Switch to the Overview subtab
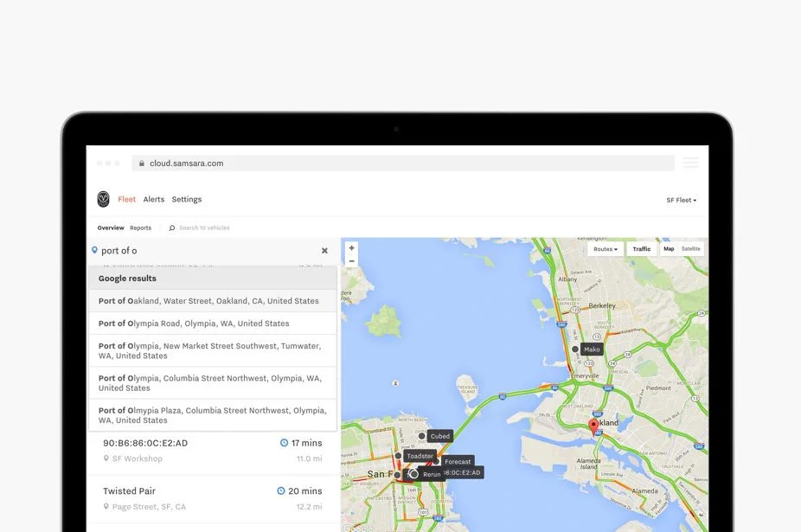 pyautogui.click(x=111, y=228)
